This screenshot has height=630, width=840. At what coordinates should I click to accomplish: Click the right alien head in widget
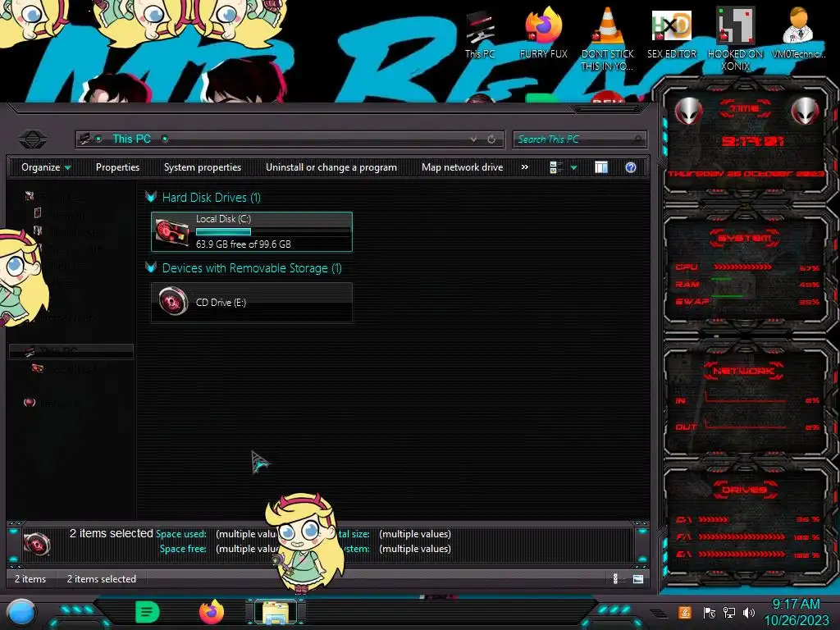click(805, 112)
